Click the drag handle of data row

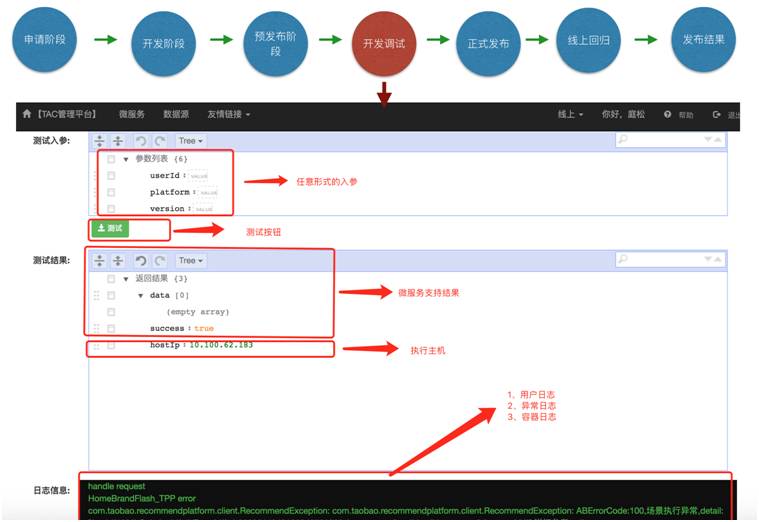(x=96, y=295)
